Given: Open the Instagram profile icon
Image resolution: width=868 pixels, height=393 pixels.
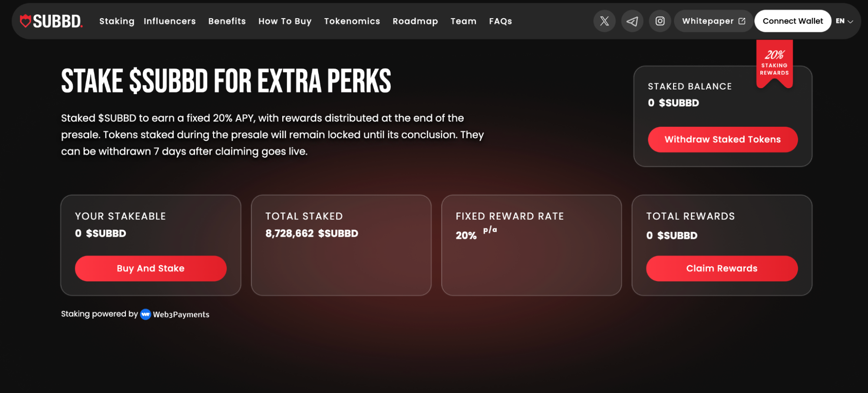Looking at the screenshot, I should tap(660, 21).
